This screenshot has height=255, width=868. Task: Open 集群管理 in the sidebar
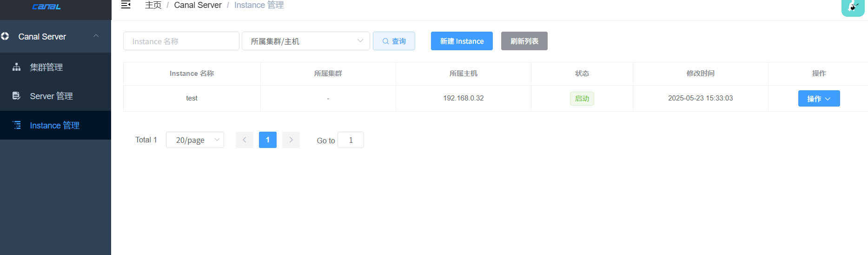pos(56,67)
